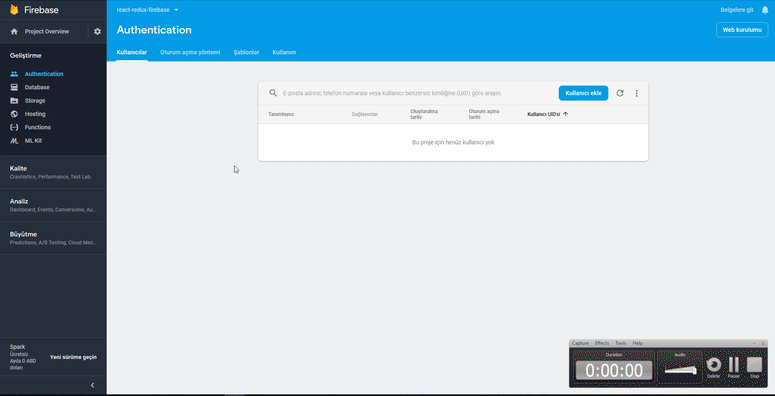Click the Geliştirme section heading
The image size is (775, 396).
click(26, 56)
